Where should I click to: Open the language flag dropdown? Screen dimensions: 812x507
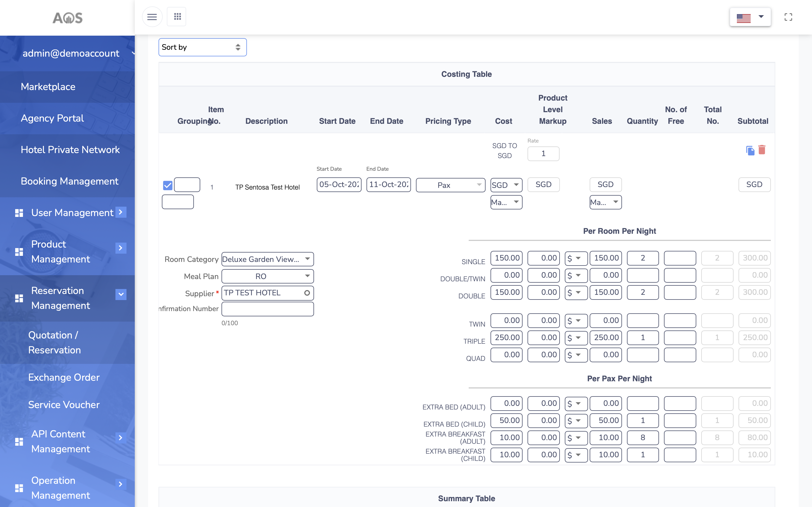[750, 17]
